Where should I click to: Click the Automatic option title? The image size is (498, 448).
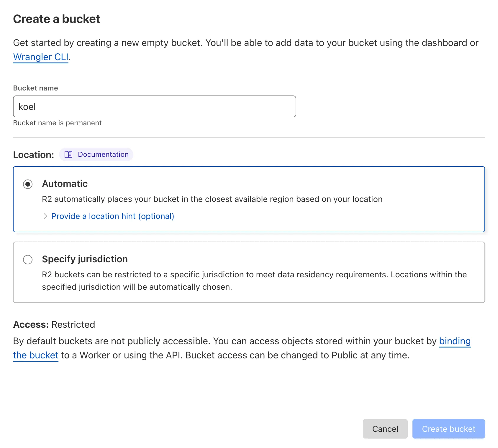(x=65, y=184)
